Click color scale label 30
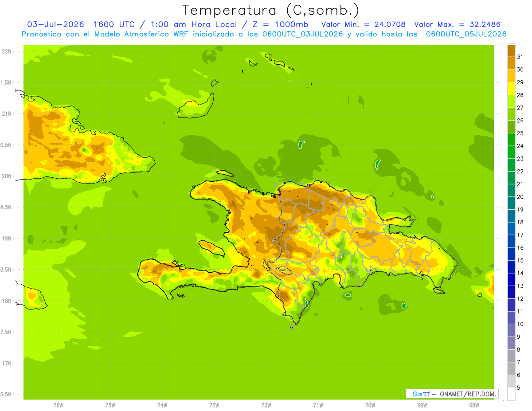 [520, 70]
